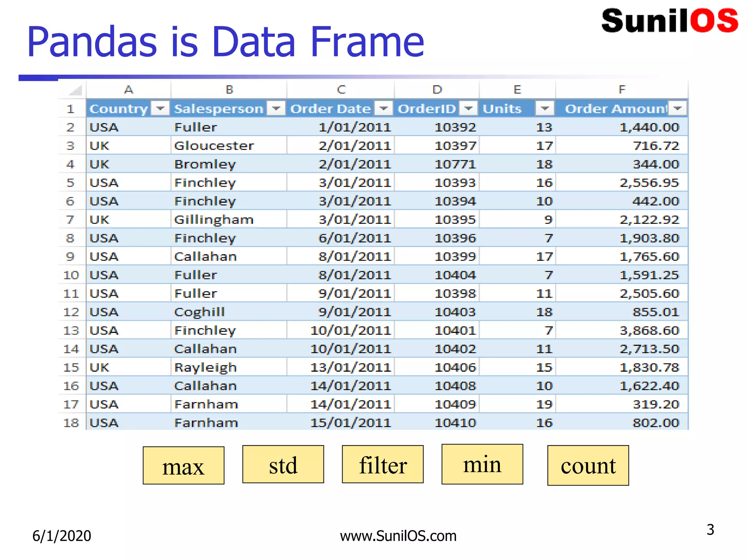Click the slide title Pandas is Data Frame
The height and width of the screenshot is (560, 747).
click(x=225, y=42)
